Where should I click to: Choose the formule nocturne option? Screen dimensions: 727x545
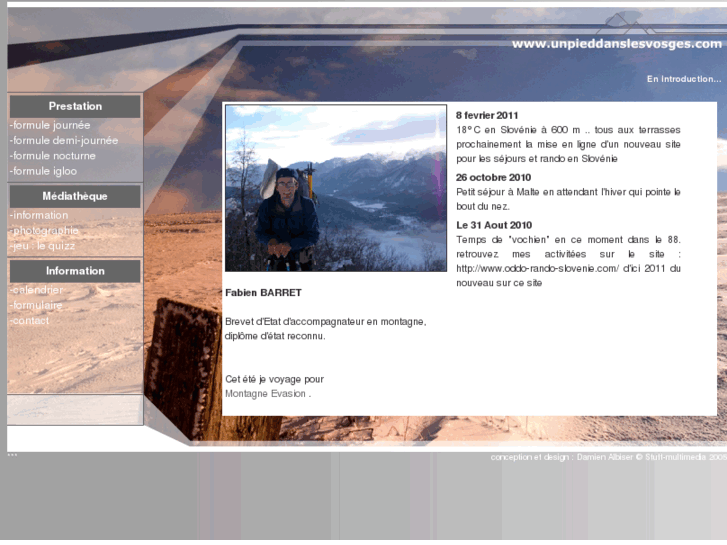(53, 156)
